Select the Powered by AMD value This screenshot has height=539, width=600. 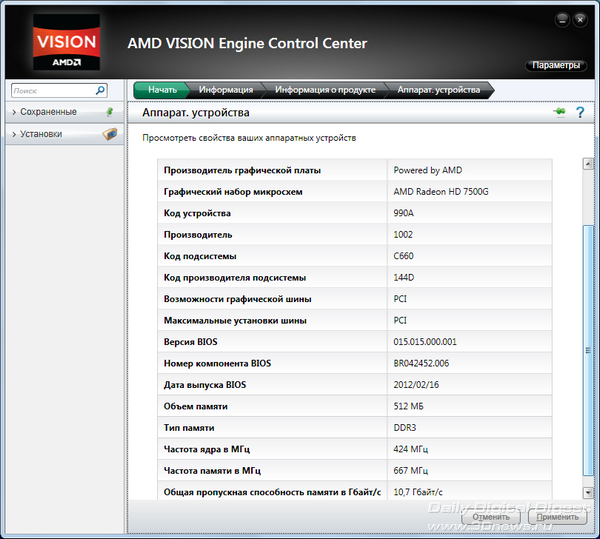click(427, 170)
